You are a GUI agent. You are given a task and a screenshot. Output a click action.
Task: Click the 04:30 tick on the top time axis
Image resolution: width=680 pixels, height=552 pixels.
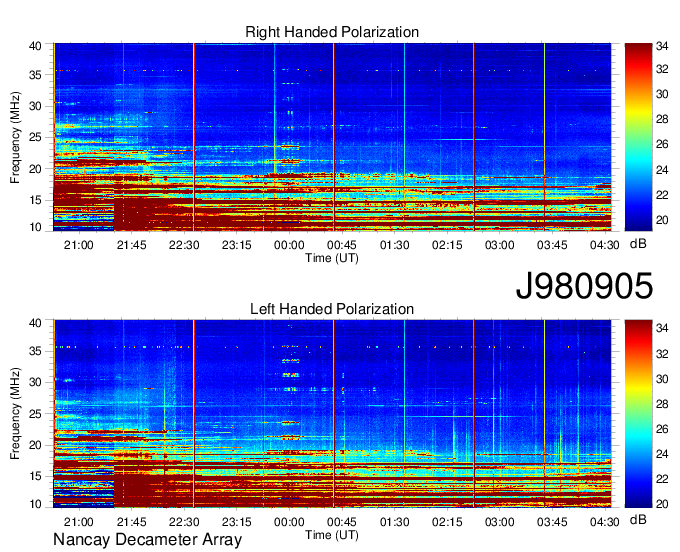(605, 245)
